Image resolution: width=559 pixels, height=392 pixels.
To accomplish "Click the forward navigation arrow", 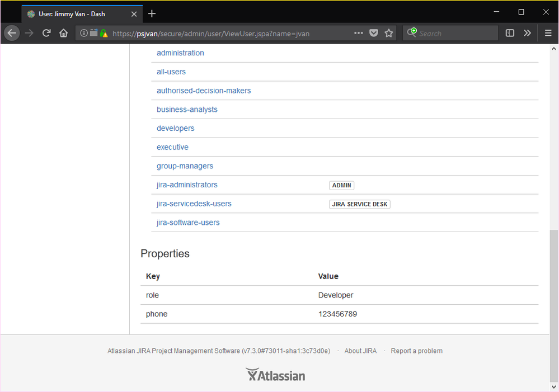I will [29, 33].
